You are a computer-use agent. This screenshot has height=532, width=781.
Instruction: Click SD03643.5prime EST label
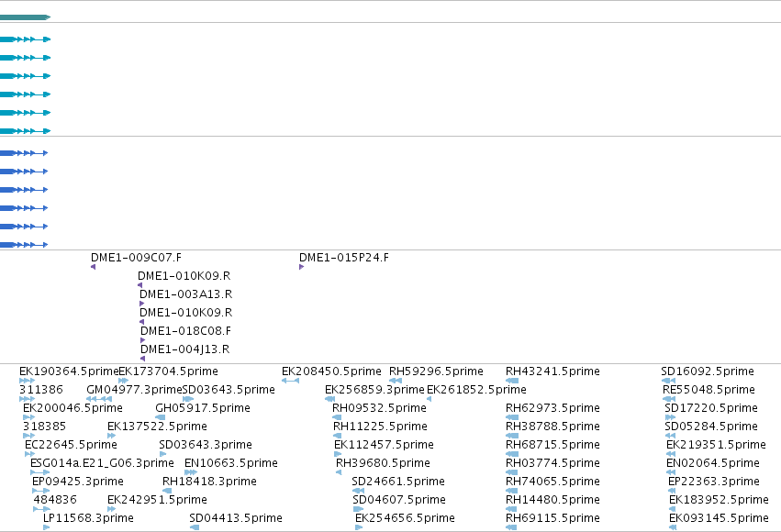point(229,390)
